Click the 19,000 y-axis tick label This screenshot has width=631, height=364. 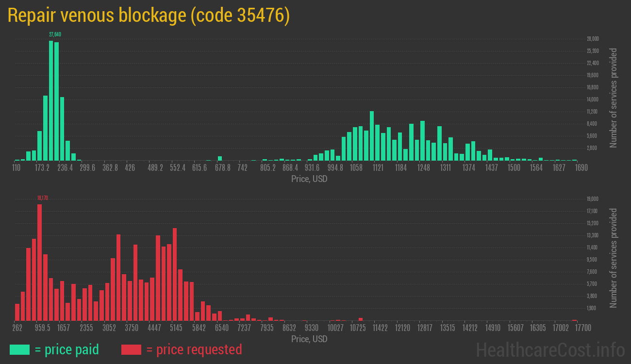click(x=593, y=199)
